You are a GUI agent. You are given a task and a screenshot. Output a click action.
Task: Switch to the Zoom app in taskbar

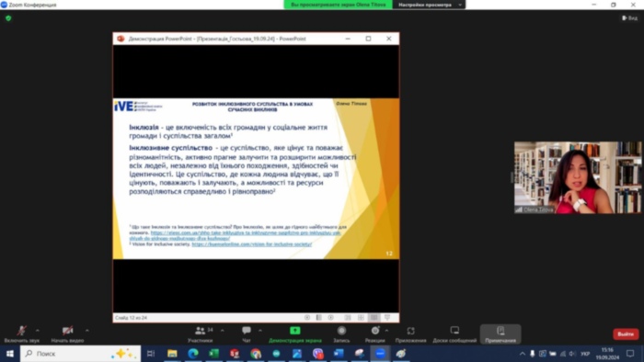[x=380, y=354]
